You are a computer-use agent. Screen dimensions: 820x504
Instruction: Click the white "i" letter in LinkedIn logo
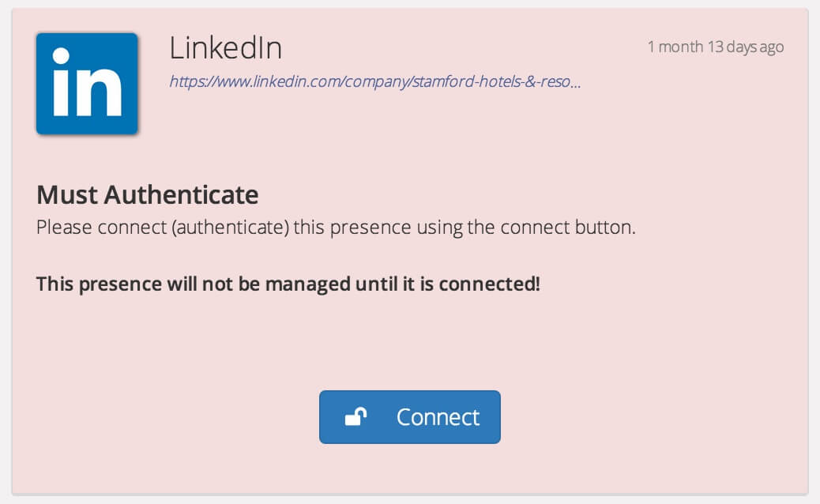[x=61, y=81]
